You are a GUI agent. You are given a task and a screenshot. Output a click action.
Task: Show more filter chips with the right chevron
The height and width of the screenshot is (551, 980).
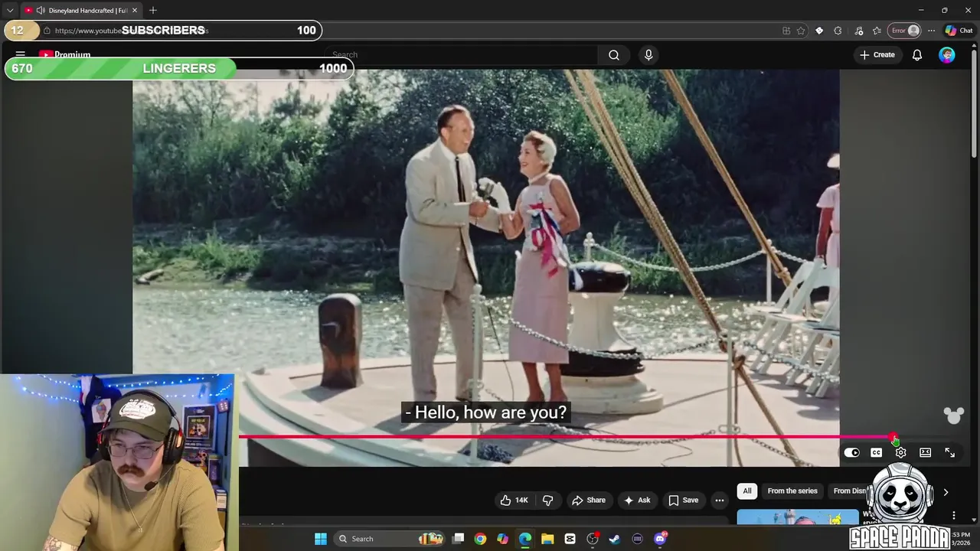click(946, 492)
